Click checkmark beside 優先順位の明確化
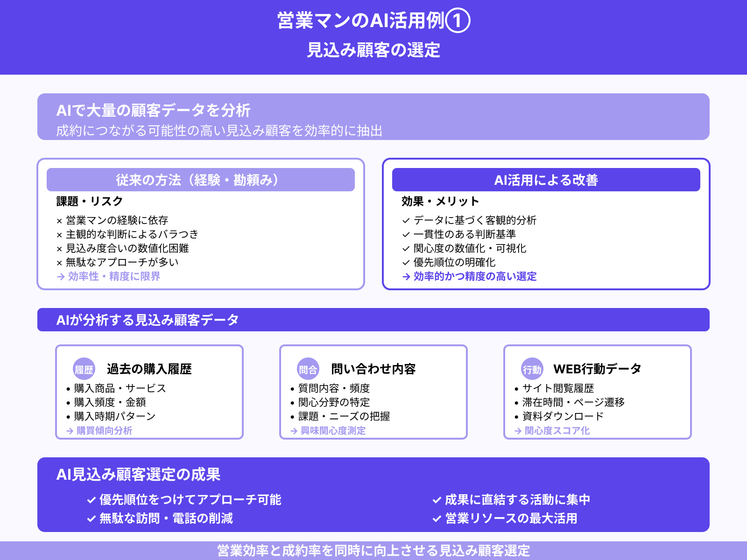Viewport: 747px width, 560px height. 406,263
